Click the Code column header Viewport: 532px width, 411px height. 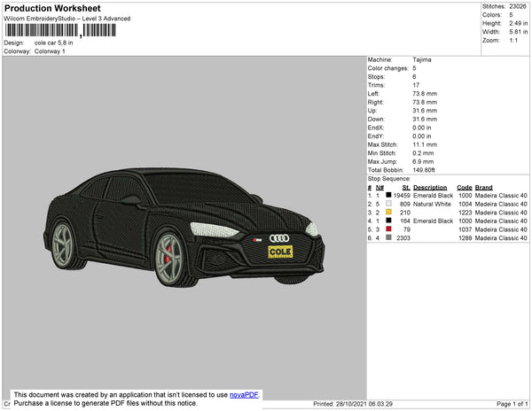pyautogui.click(x=464, y=188)
